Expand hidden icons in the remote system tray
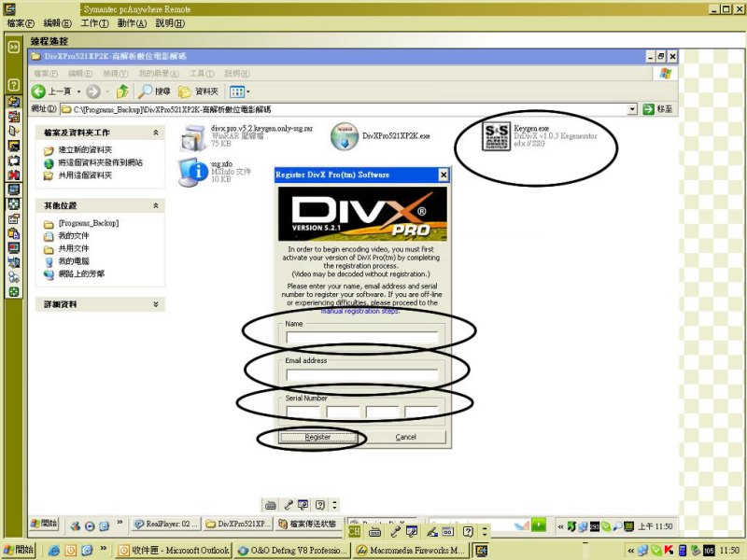Image resolution: width=747 pixels, height=560 pixels. (x=561, y=526)
